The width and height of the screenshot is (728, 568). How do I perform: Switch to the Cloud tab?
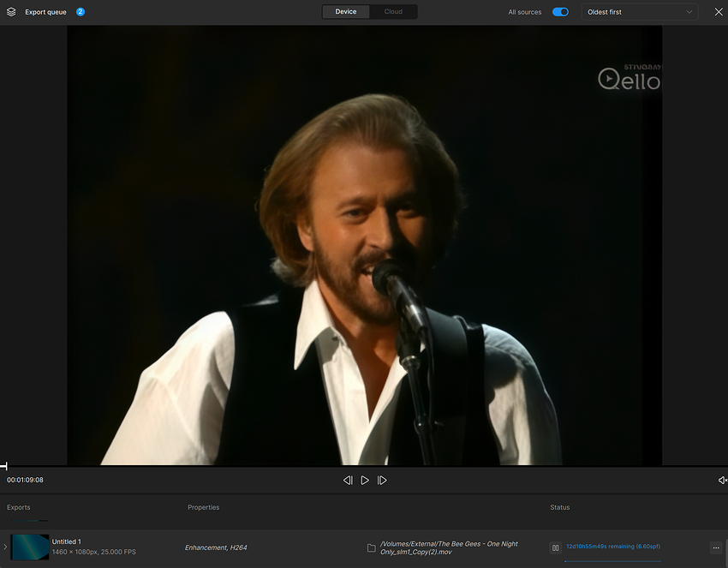click(x=393, y=12)
